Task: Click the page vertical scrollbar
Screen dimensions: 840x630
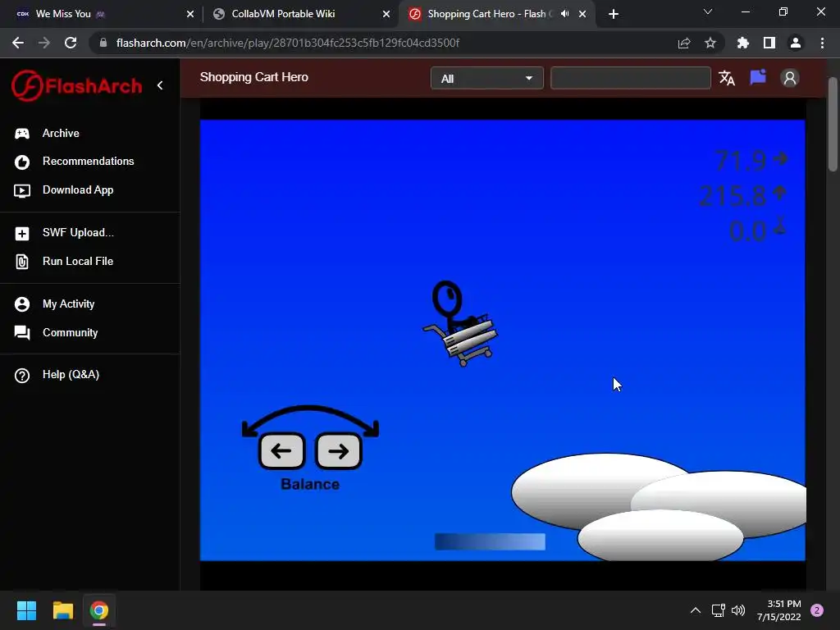Action: [x=833, y=125]
